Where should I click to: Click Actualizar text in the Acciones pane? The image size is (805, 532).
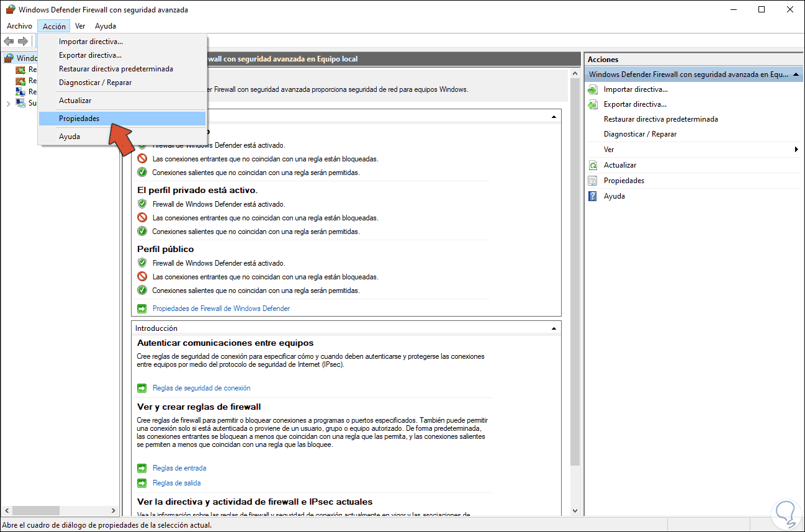pyautogui.click(x=620, y=165)
